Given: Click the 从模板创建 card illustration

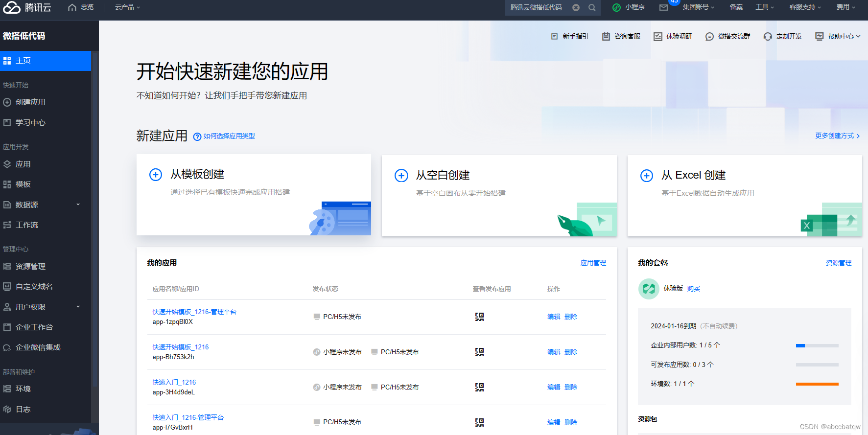Looking at the screenshot, I should [x=340, y=218].
